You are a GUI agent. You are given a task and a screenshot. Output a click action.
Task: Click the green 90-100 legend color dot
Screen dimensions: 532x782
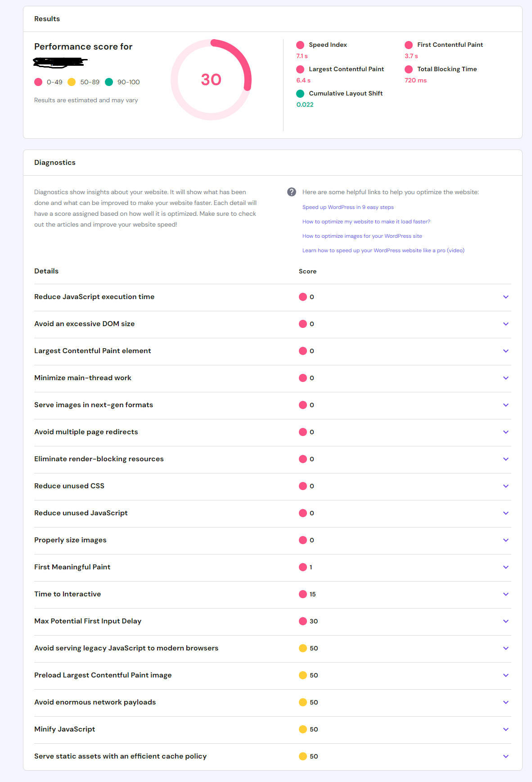tap(109, 82)
